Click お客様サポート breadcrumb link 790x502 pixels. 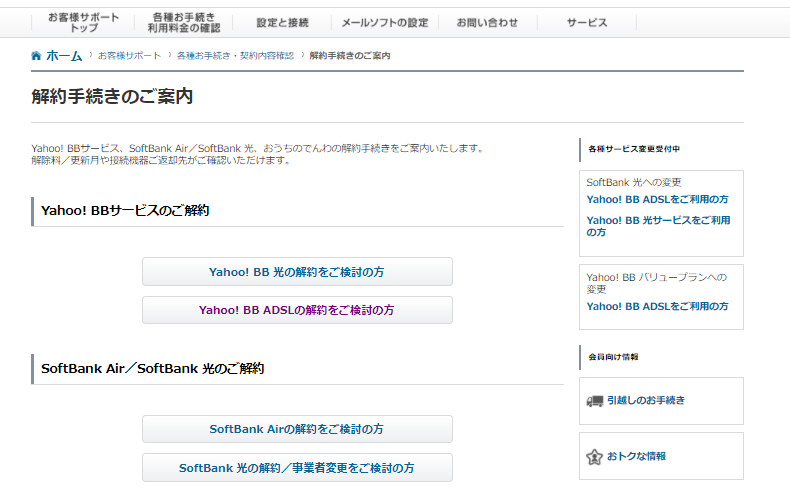129,55
